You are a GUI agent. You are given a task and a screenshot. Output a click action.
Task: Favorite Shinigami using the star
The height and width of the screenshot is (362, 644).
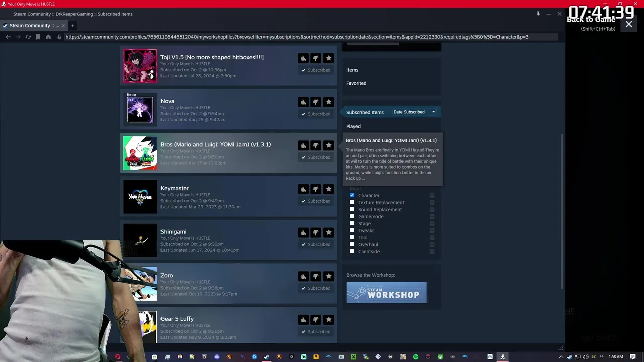pos(329,232)
